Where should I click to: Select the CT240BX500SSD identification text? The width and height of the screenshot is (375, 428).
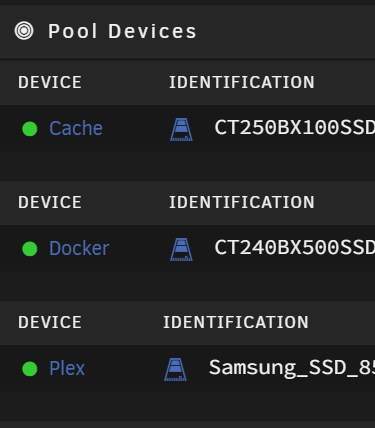coord(295,248)
